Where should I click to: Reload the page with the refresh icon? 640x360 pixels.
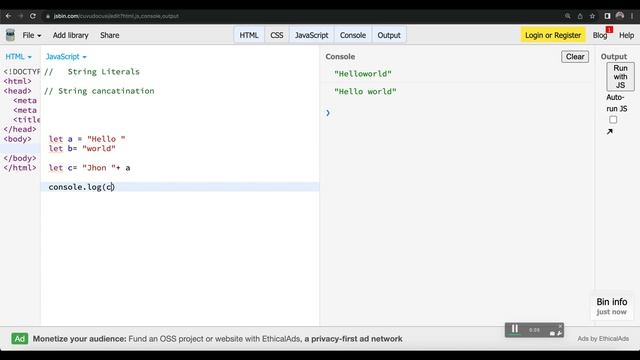[33, 16]
